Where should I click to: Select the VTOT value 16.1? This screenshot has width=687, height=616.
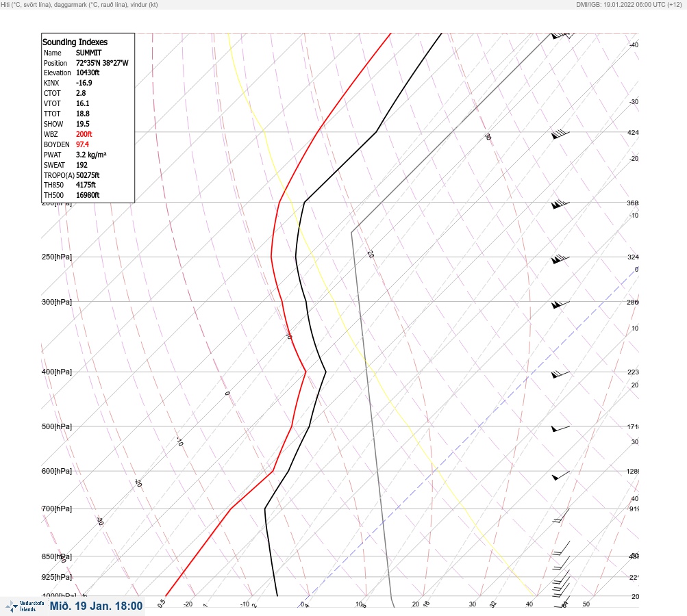(x=82, y=103)
